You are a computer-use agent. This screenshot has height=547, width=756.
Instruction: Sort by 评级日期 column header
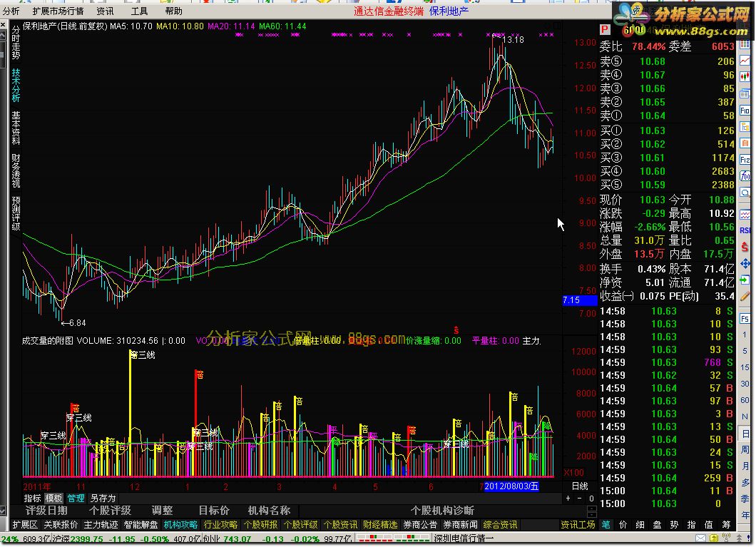(x=46, y=511)
